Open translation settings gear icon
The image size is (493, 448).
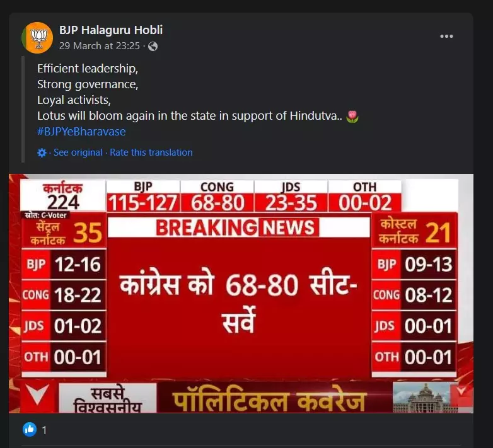[x=42, y=152]
